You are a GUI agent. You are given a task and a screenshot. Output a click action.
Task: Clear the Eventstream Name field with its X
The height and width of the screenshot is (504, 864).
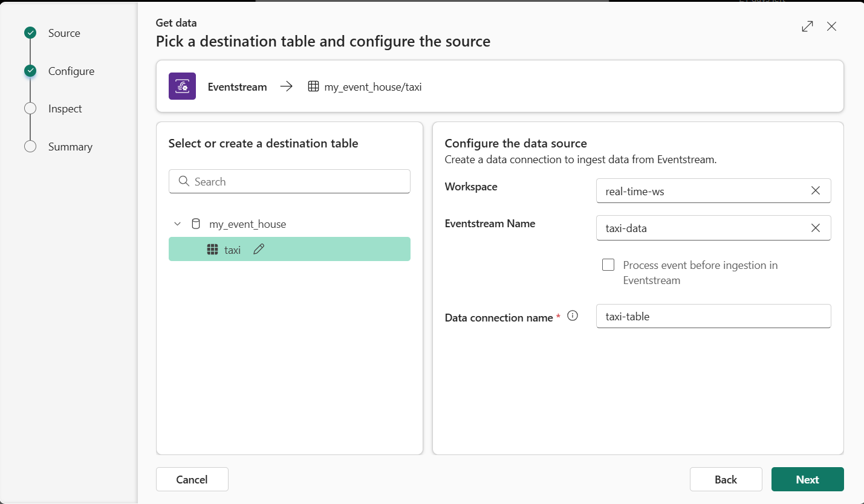[x=815, y=228]
